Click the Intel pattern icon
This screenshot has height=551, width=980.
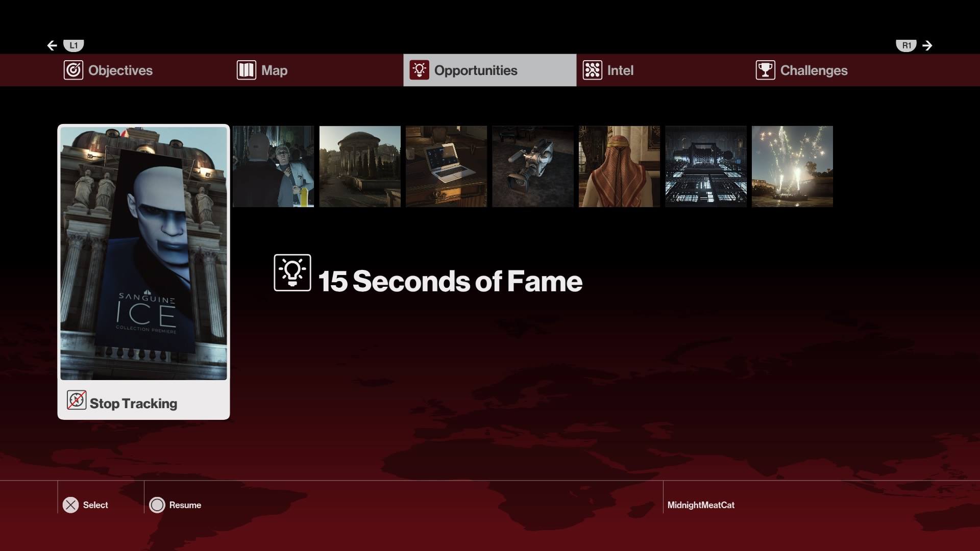click(592, 70)
